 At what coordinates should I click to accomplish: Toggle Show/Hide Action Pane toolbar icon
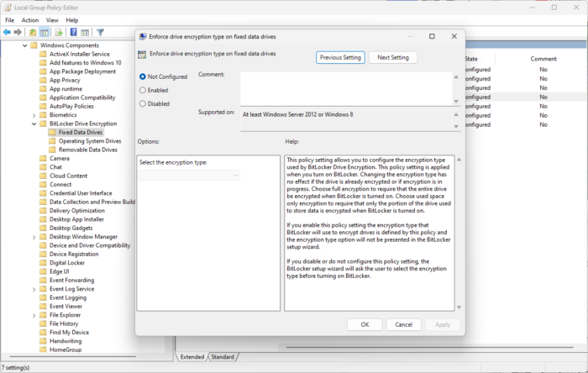tap(85, 32)
